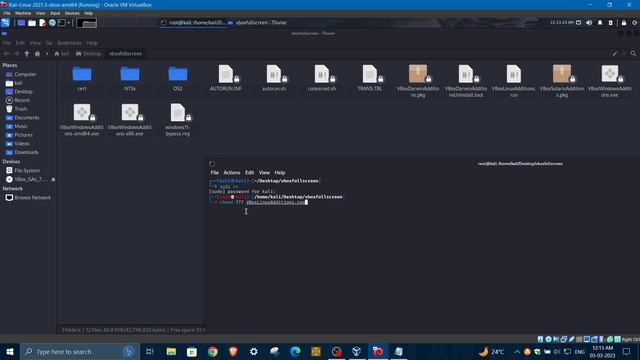This screenshot has width=640, height=360.
Task: Click the volume speaker icon in Kali panel
Action: (x=589, y=23)
